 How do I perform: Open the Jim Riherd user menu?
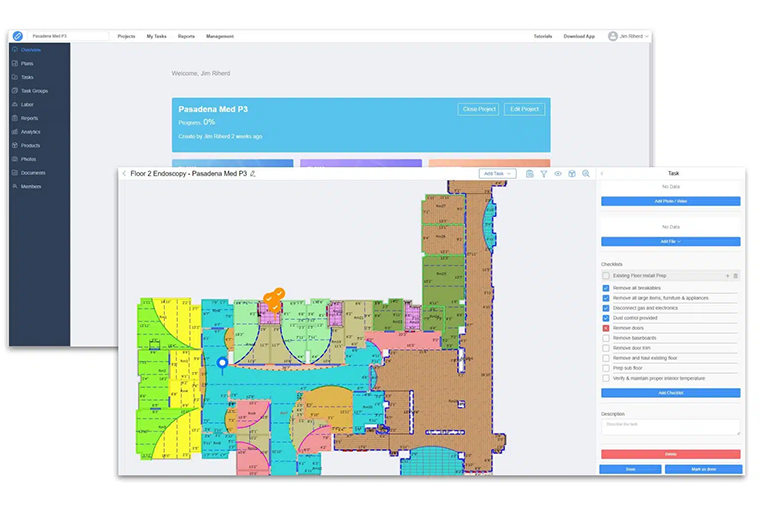(628, 36)
